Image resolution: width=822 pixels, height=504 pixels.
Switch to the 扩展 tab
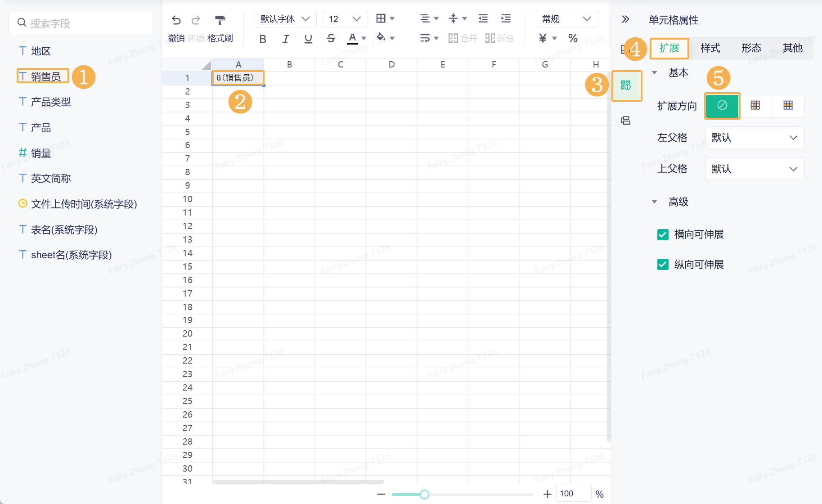click(669, 48)
